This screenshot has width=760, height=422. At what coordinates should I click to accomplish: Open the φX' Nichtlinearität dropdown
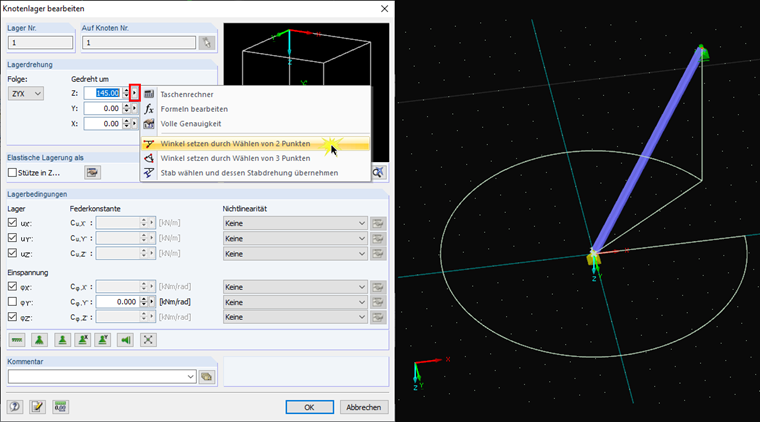295,287
